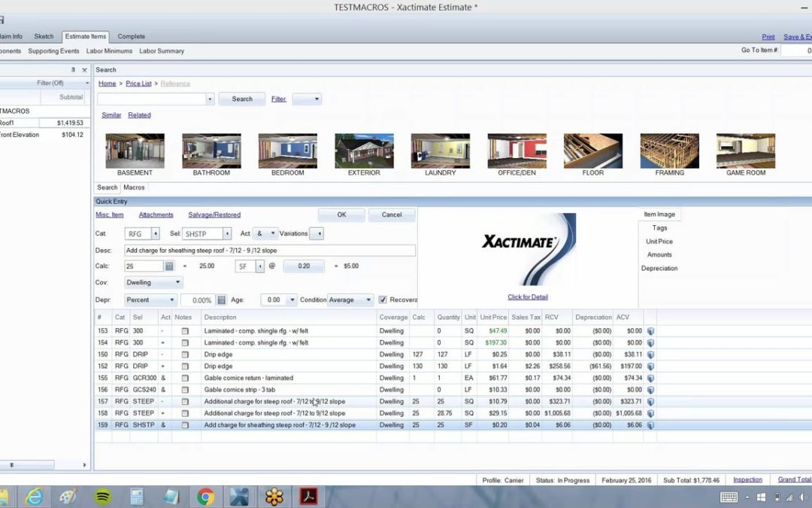Click the Go To Item # field
The image size is (812, 508).
pos(796,50)
